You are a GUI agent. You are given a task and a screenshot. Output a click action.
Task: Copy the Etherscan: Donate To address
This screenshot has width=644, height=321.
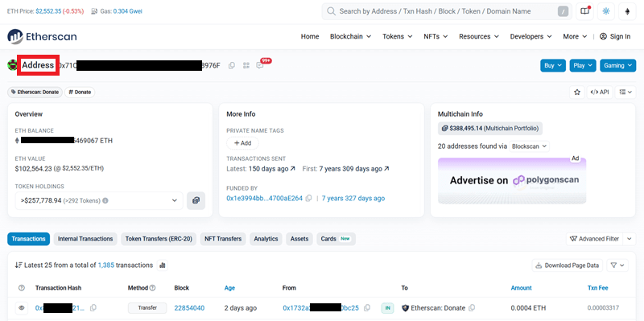472,308
